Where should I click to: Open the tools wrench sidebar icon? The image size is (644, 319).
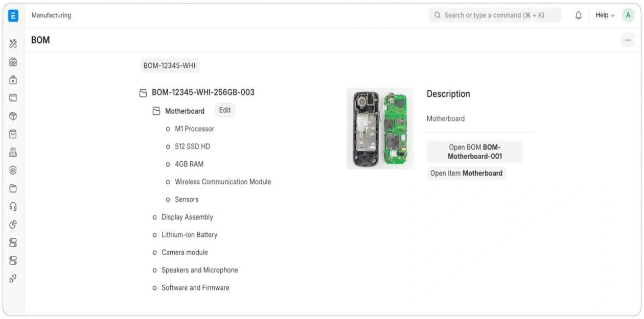tap(13, 44)
